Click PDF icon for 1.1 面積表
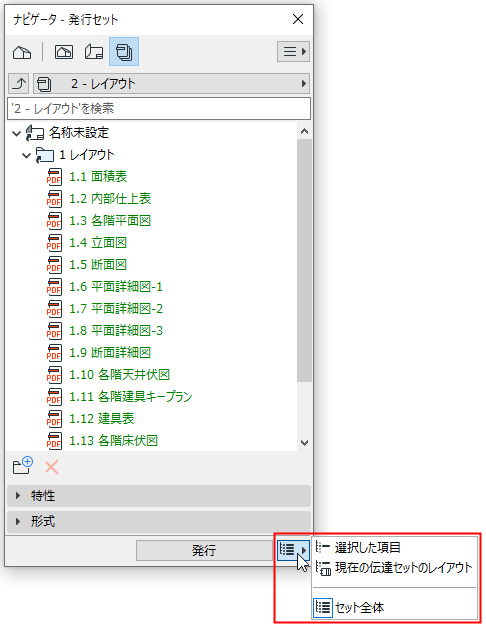The image size is (486, 629). 54,177
